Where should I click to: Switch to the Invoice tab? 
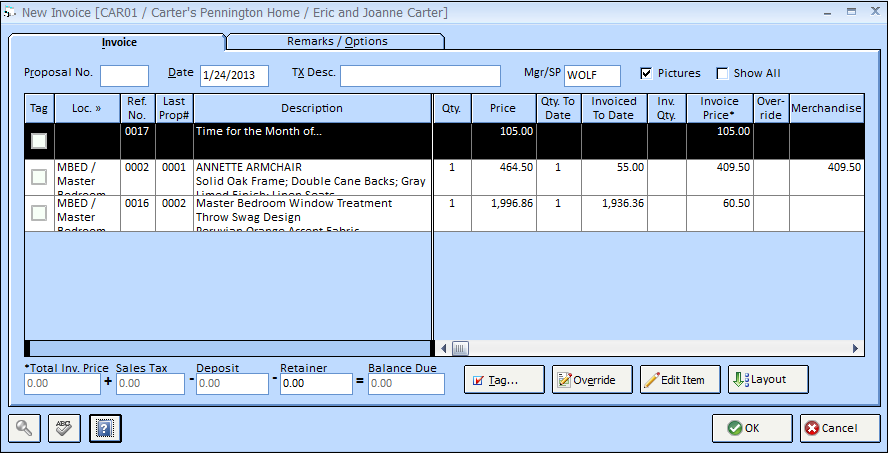click(x=118, y=42)
